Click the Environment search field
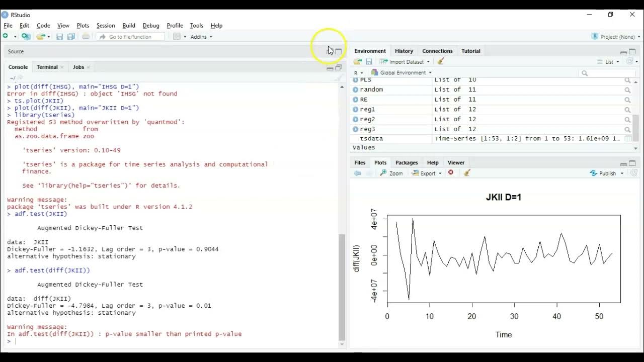This screenshot has height=362, width=644. click(606, 73)
